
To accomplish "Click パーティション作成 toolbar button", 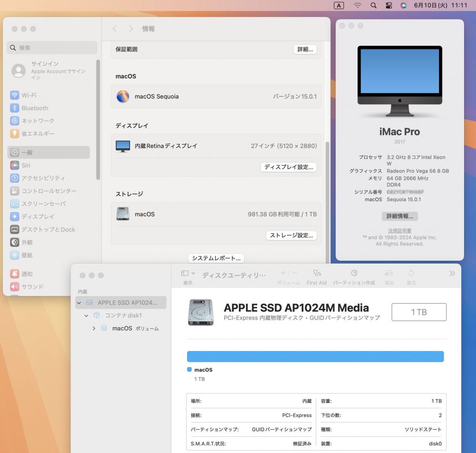I will click(354, 277).
